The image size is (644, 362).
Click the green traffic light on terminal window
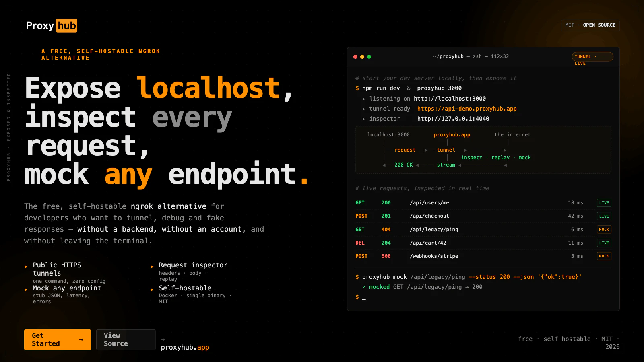coord(369,57)
